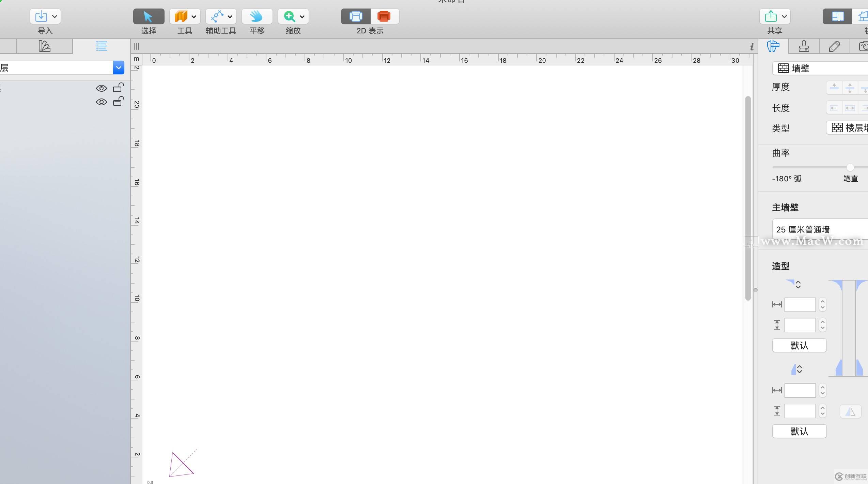Select the arrow selection tool
This screenshot has height=484, width=868.
149,16
